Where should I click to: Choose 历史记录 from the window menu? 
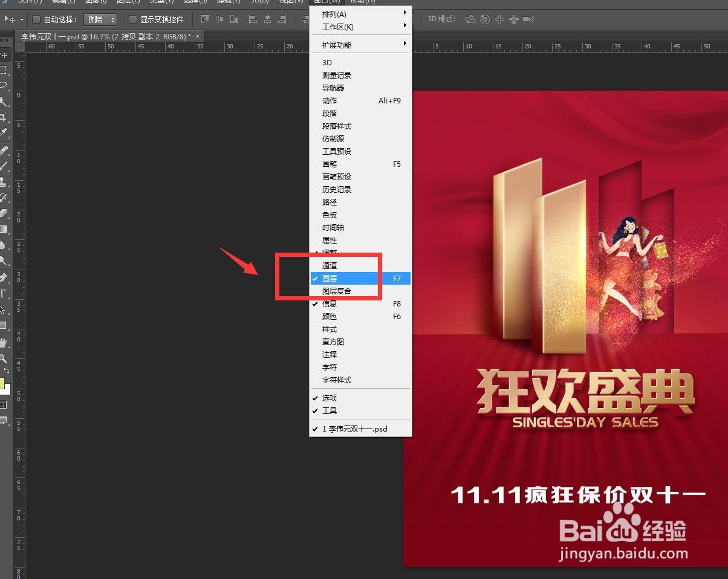tap(360, 190)
